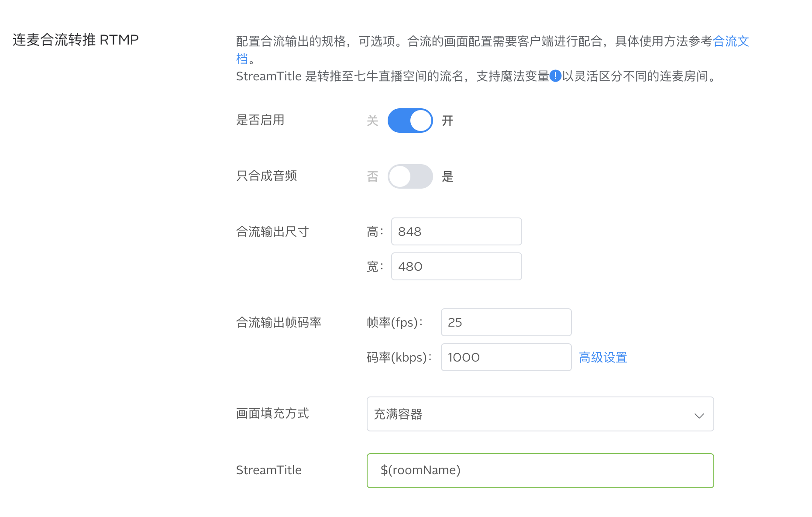Click the 合流输出帧码率 label
The image size is (812, 517).
279,322
